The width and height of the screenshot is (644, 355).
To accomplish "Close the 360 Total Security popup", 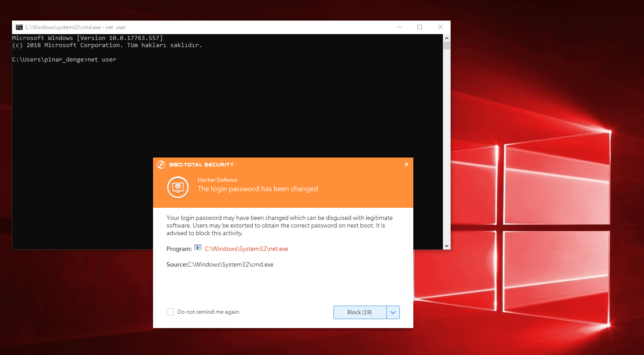I will [407, 164].
